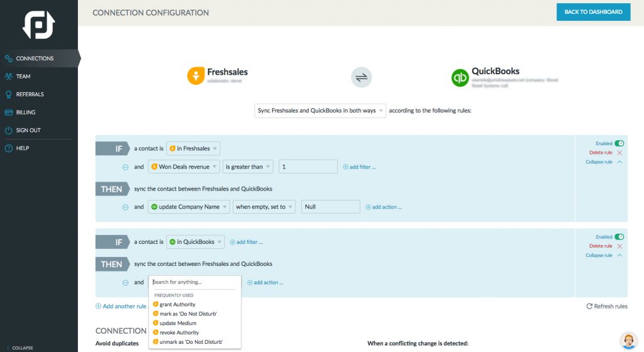The height and width of the screenshot is (352, 644).
Task: Click the Null value input field
Action: click(x=331, y=207)
